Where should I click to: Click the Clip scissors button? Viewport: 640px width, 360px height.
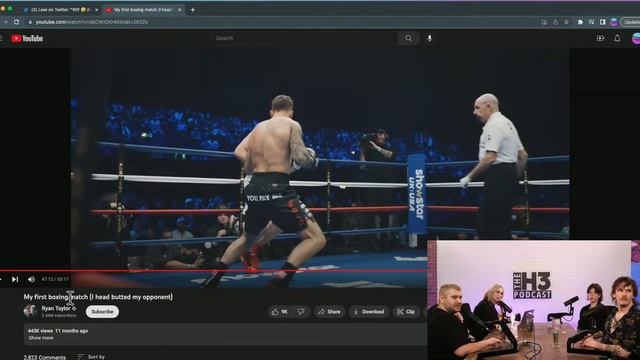click(406, 312)
